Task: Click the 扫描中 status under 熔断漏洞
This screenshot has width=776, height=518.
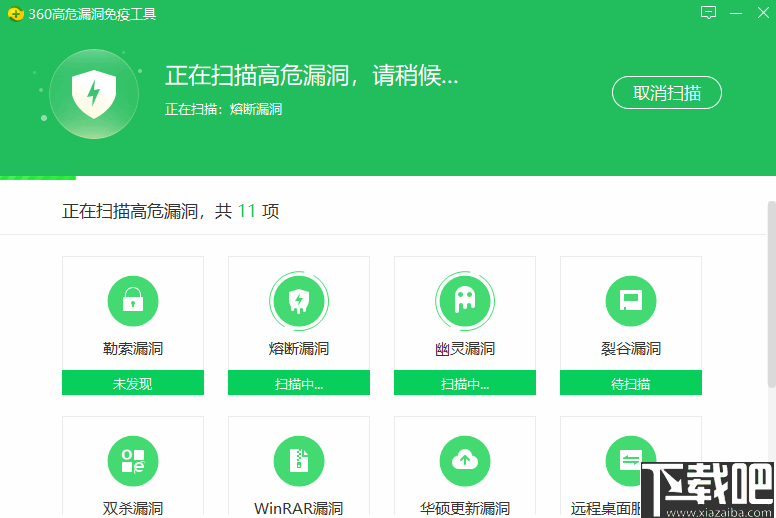Action: point(298,382)
